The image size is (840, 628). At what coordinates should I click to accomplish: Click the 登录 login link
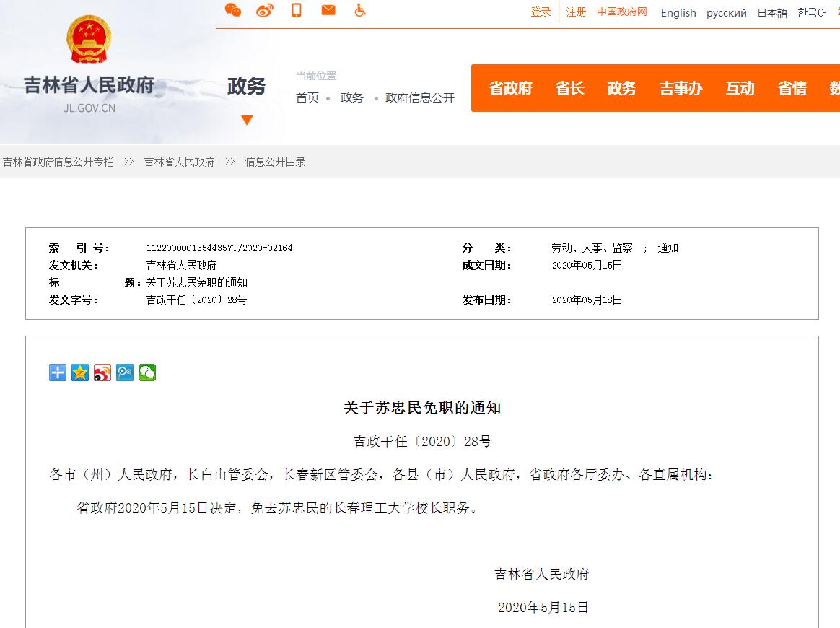point(541,12)
